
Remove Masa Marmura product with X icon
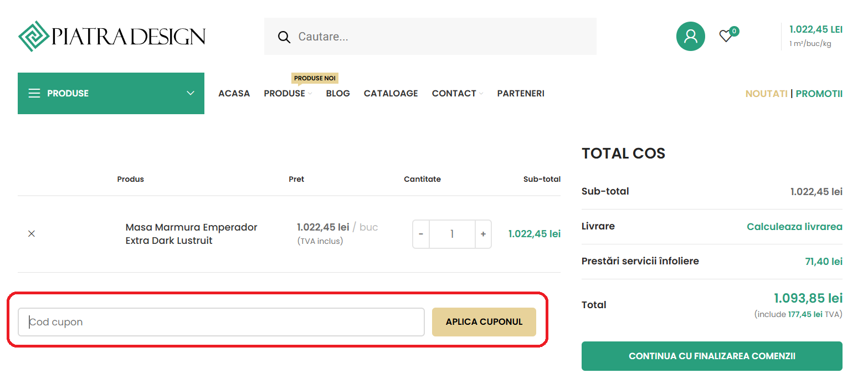(32, 234)
